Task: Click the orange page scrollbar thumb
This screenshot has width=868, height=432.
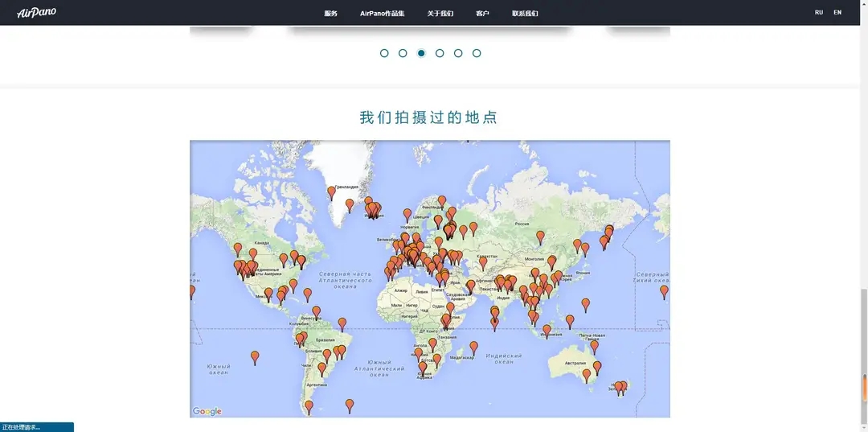Action: (x=864, y=389)
